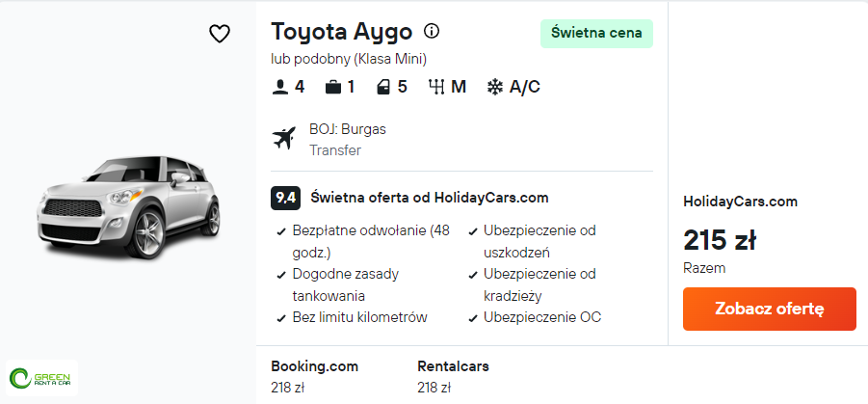This screenshot has height=404, width=868.
Task: Click the Green Rent a Car logo
Action: tap(42, 377)
